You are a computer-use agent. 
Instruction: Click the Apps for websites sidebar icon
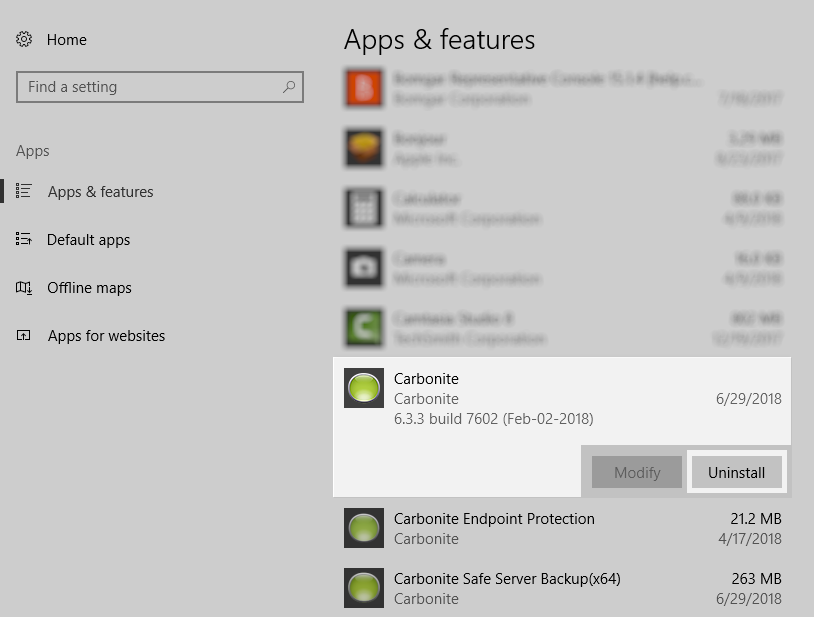point(24,336)
